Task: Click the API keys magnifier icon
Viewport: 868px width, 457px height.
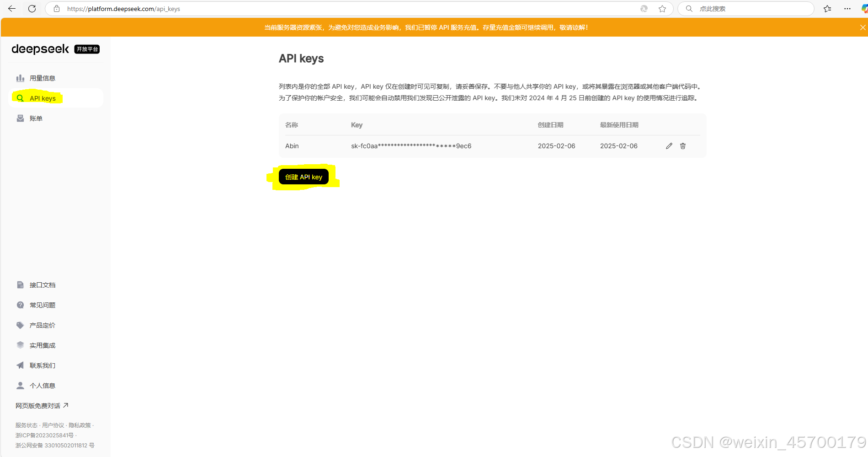Action: click(20, 98)
